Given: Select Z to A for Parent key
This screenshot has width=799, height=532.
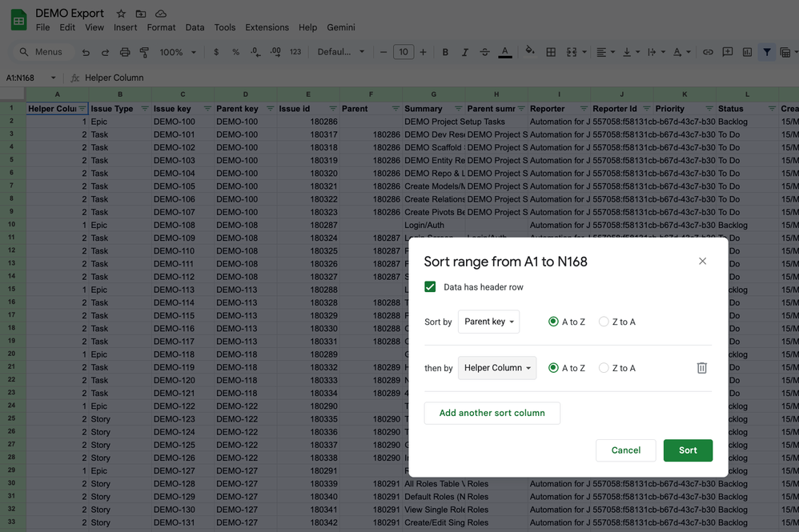Looking at the screenshot, I should 604,322.
